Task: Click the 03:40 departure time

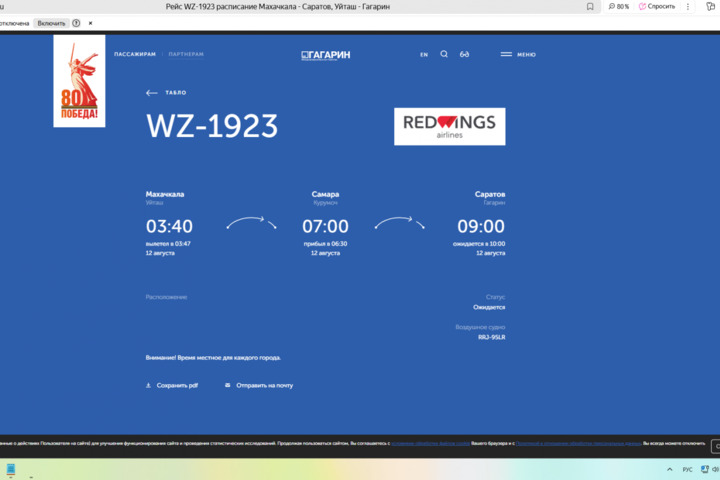Action: (169, 226)
